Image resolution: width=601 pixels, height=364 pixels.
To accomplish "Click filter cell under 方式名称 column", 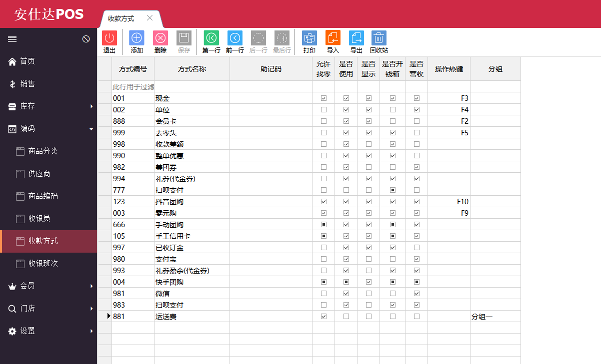I will [192, 87].
